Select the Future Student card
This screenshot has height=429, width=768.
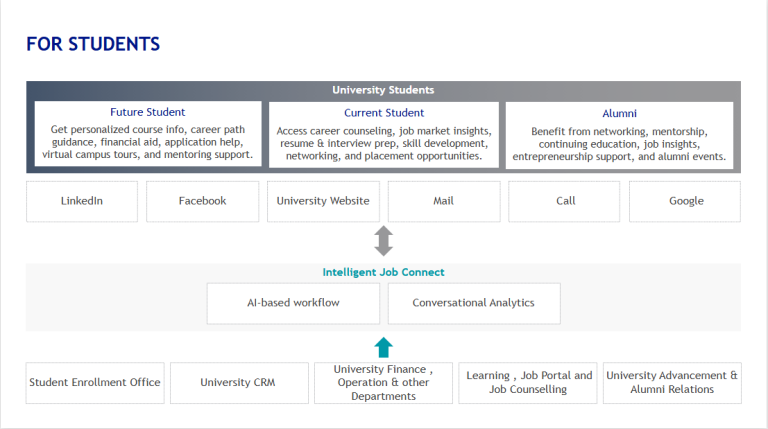tap(148, 134)
